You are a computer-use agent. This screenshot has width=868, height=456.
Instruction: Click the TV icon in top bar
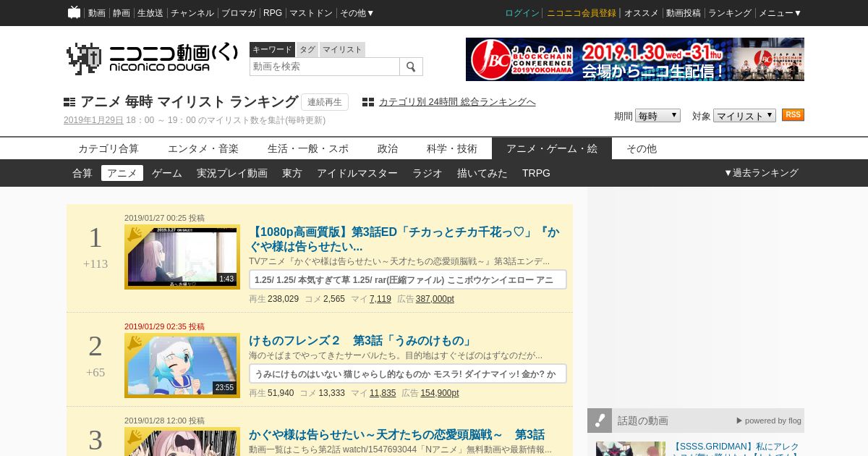74,12
